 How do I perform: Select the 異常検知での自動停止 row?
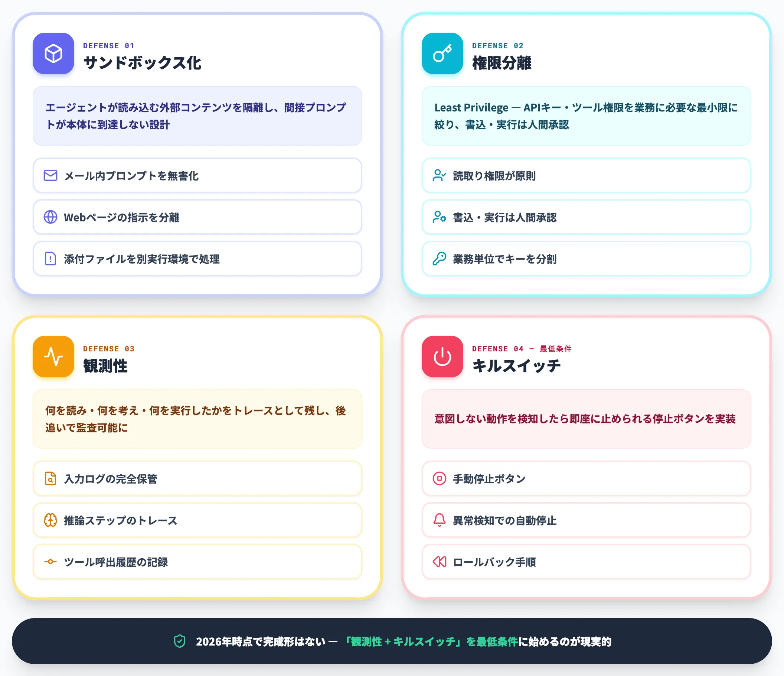[587, 520]
